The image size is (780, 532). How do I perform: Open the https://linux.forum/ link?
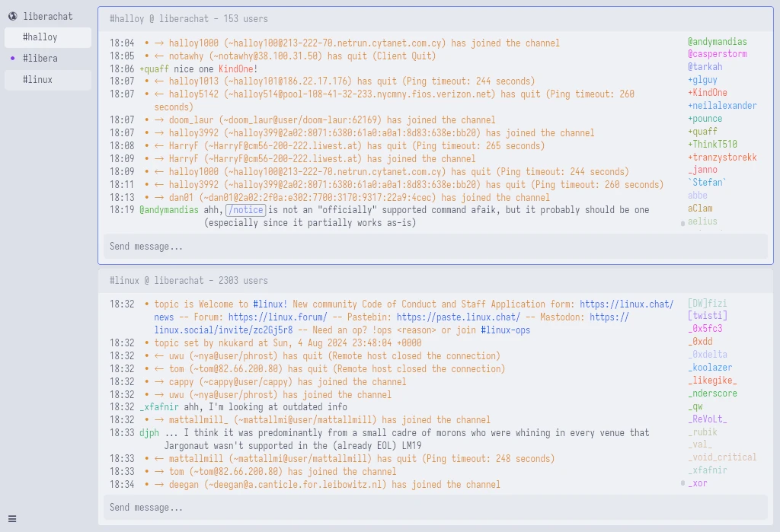tap(277, 317)
